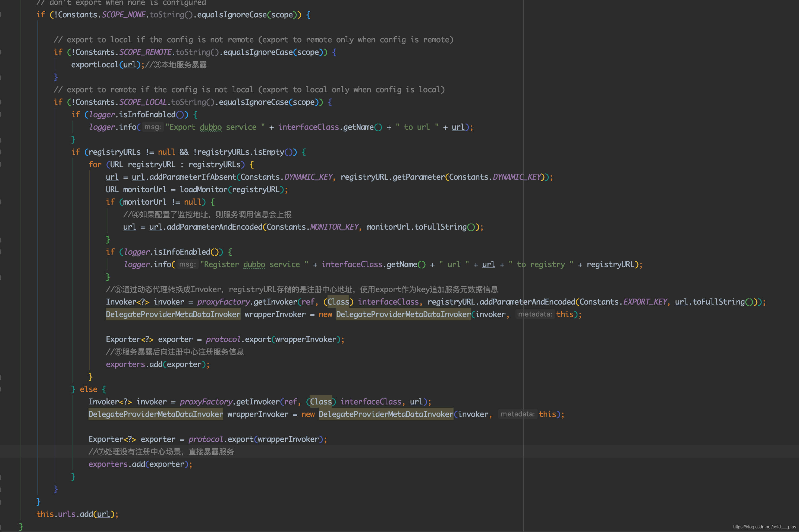This screenshot has width=799, height=532.
Task: Click the EXPORT_KEY constant
Action: click(x=645, y=302)
